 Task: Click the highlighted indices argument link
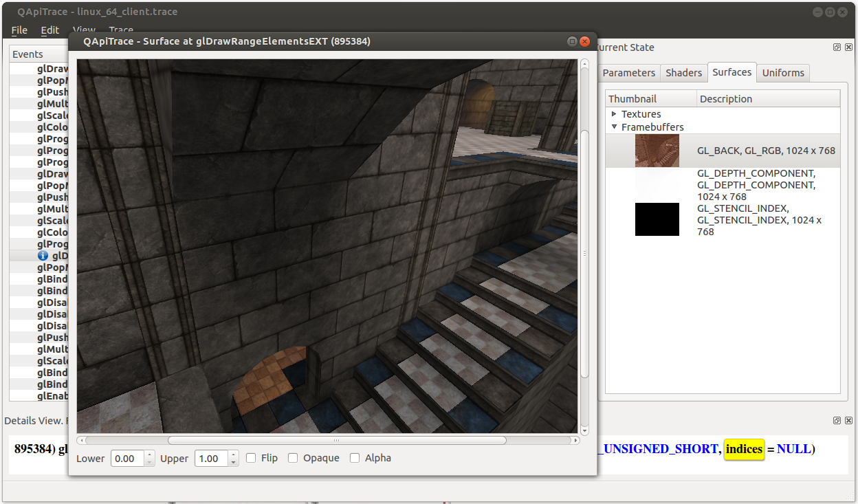coord(744,449)
